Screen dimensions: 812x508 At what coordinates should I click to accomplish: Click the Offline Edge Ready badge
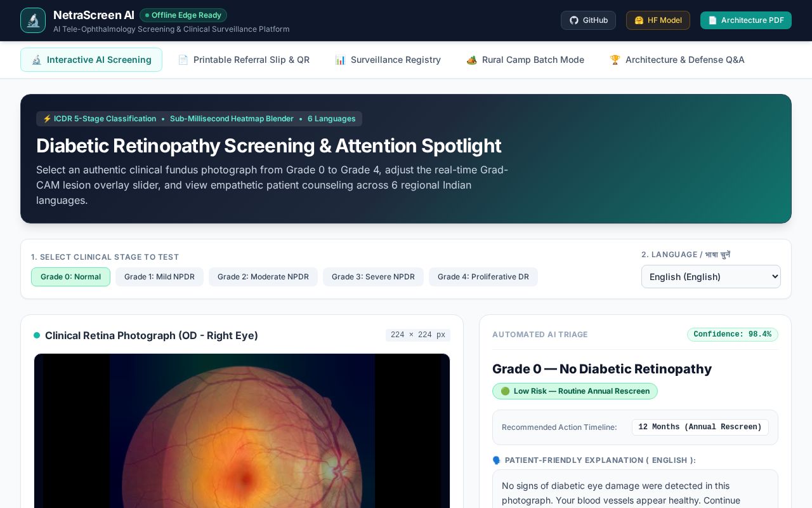pos(183,15)
